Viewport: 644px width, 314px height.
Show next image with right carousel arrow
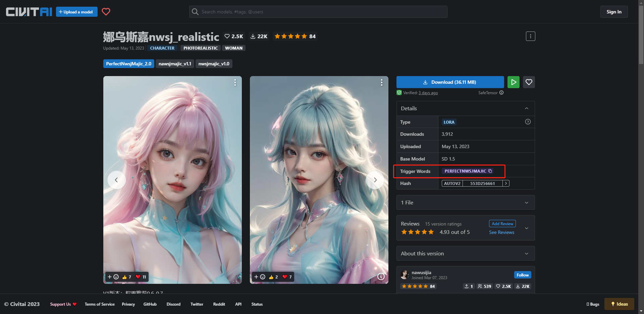(375, 180)
